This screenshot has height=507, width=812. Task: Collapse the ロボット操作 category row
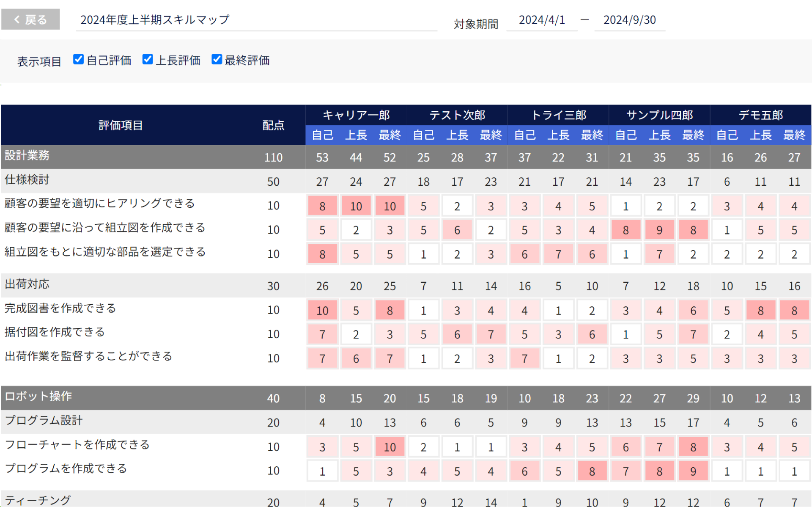[x=38, y=397]
